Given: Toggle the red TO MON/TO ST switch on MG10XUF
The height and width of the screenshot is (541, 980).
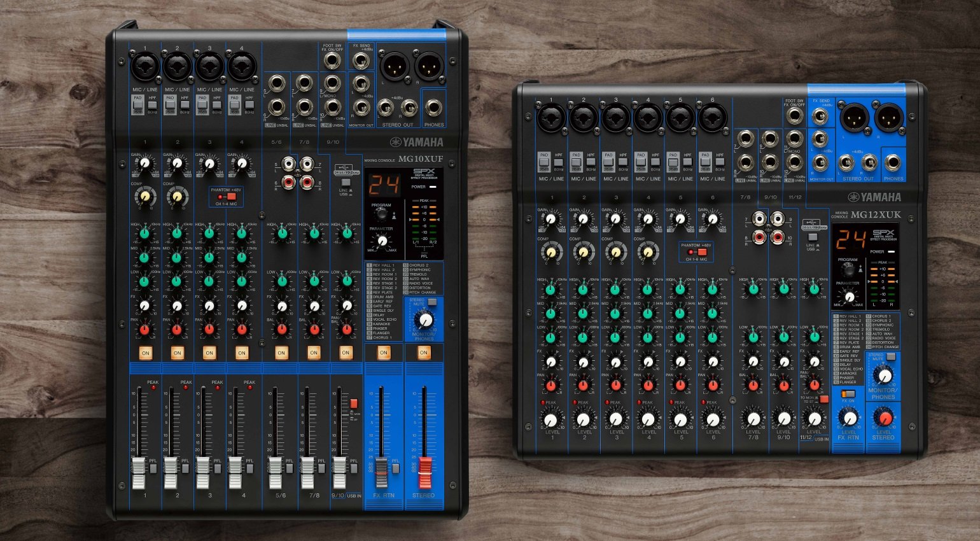Looking at the screenshot, I should (x=353, y=404).
